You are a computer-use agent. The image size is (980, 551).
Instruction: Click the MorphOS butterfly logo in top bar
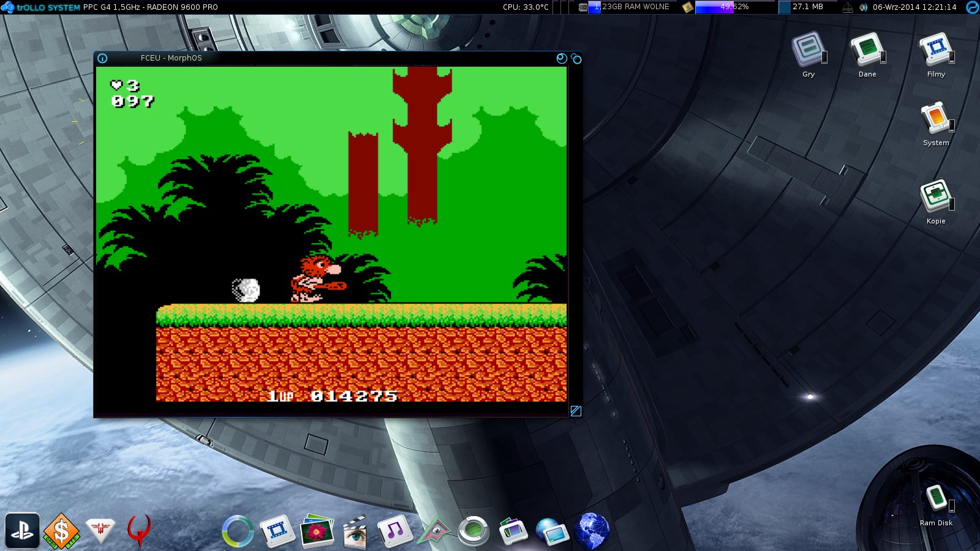tap(7, 7)
